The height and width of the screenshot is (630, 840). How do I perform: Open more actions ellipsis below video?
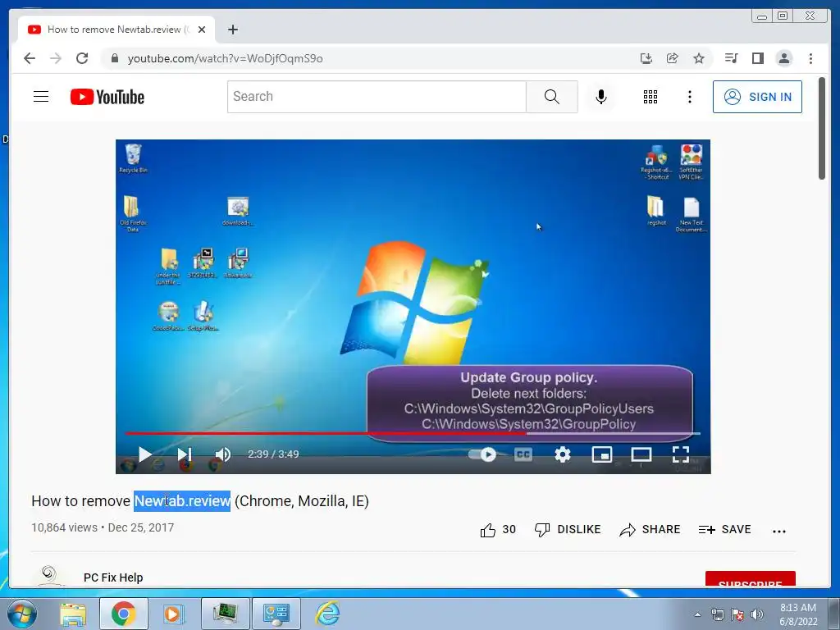pyautogui.click(x=779, y=531)
